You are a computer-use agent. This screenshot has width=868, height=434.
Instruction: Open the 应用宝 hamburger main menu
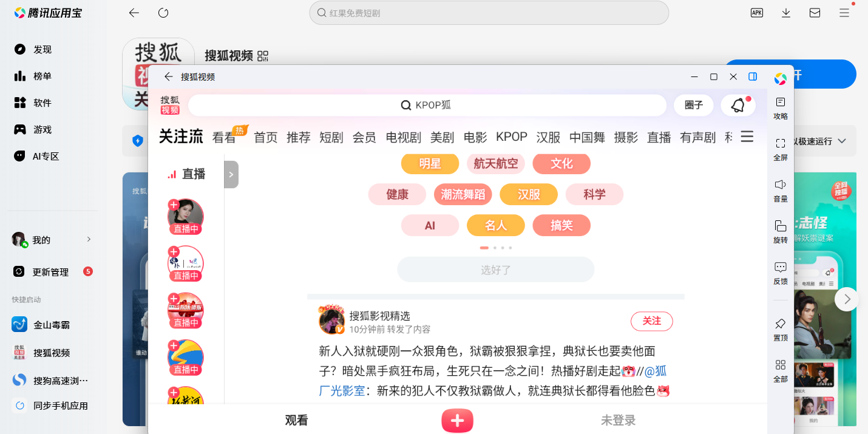point(844,13)
